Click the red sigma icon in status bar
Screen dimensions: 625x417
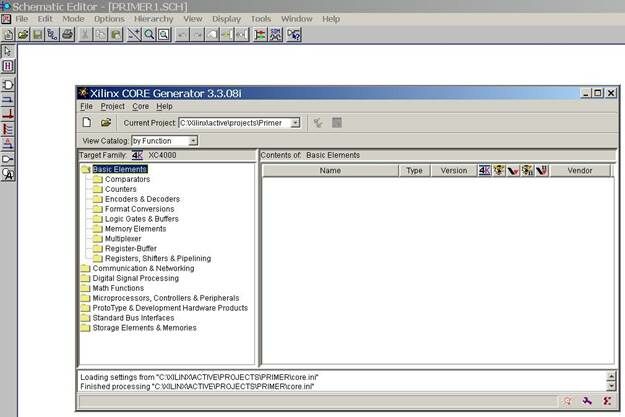607,401
